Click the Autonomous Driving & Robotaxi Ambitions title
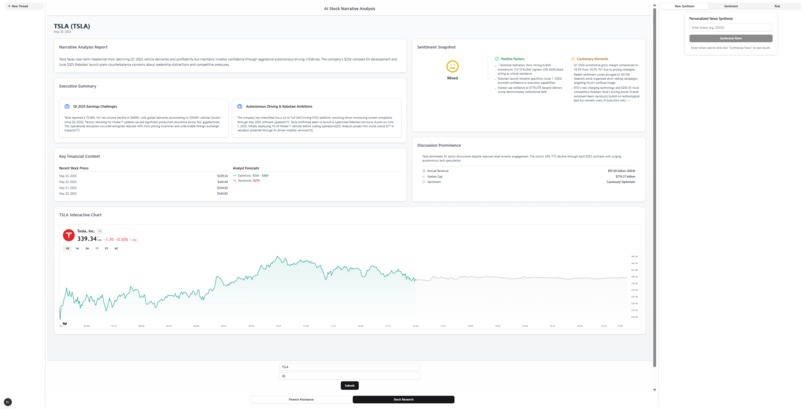 coord(279,106)
